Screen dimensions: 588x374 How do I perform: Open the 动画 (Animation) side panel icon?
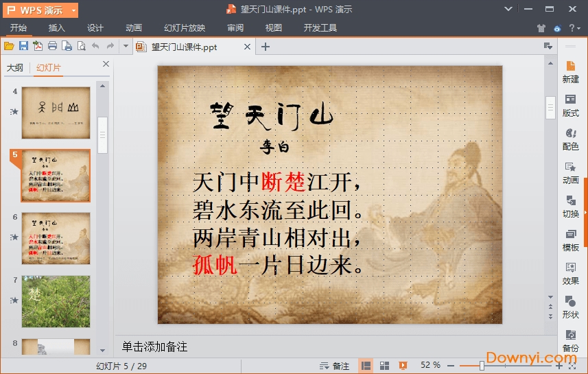(x=570, y=173)
